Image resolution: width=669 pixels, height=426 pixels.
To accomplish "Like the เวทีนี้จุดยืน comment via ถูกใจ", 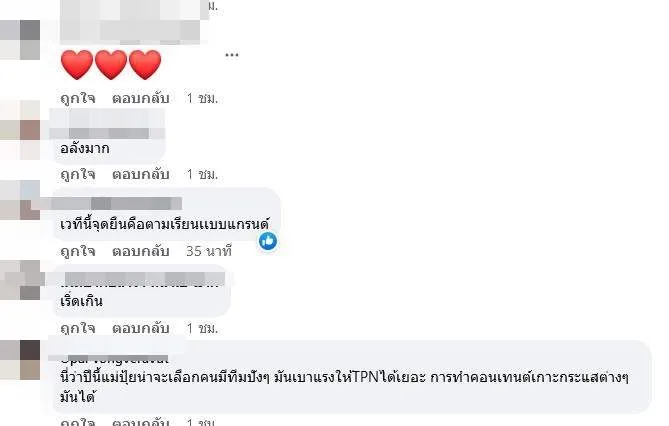I will pyautogui.click(x=78, y=251).
